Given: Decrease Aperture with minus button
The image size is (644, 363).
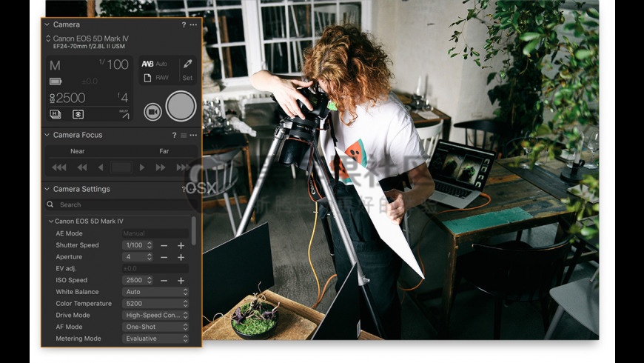Looking at the screenshot, I should coord(164,257).
